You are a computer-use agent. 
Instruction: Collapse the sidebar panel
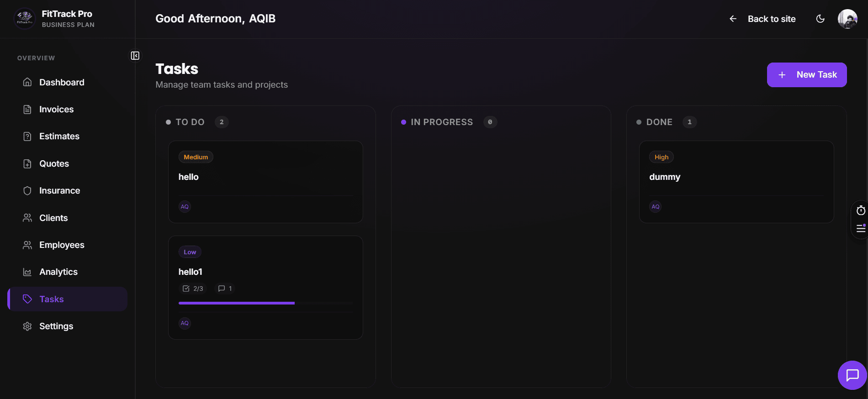pyautogui.click(x=135, y=56)
